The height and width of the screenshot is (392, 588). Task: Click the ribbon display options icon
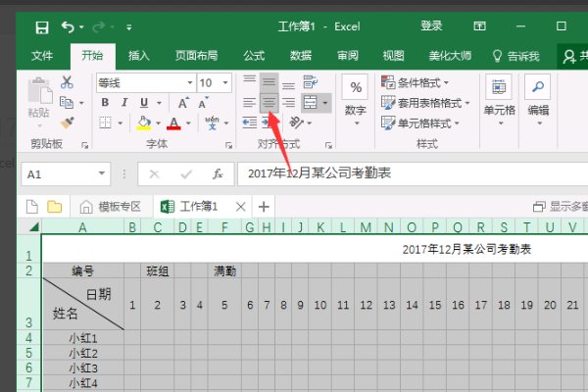tap(479, 26)
